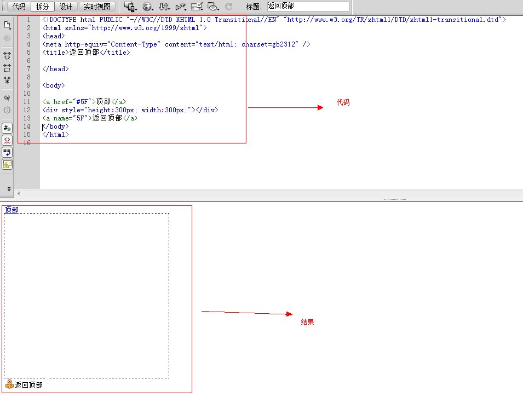Click the 标题 title input field

307,7
